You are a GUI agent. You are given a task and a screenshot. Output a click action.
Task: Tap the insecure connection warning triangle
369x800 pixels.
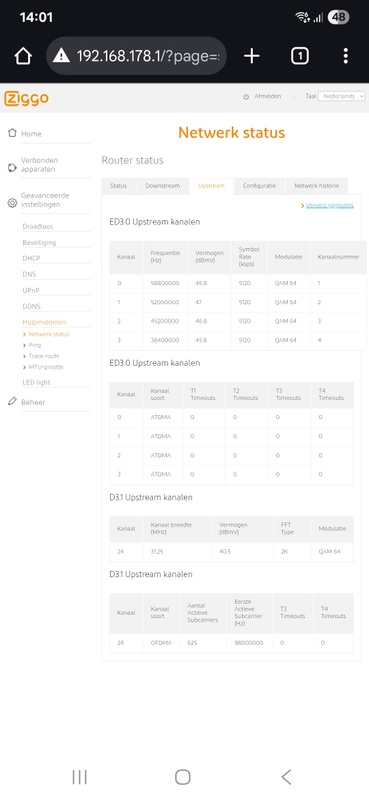(61, 56)
